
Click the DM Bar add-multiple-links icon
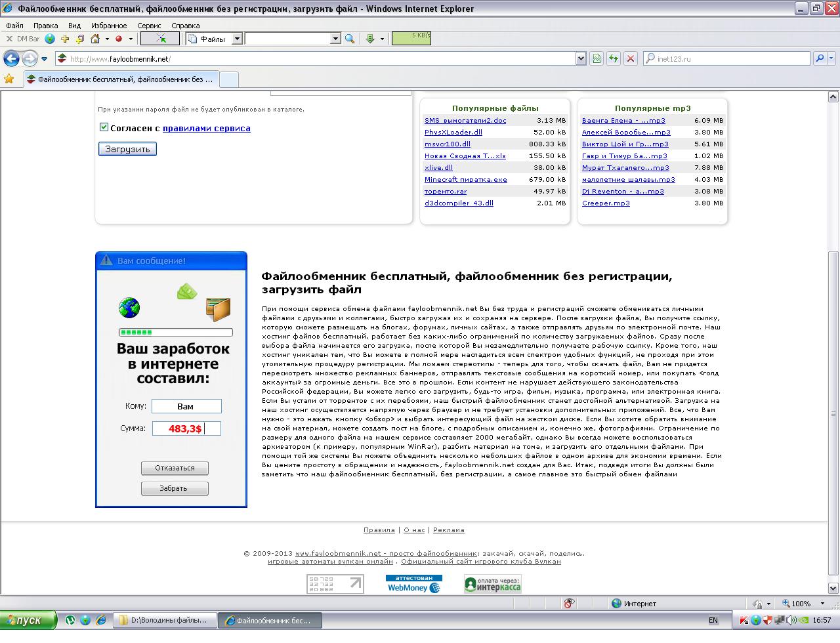(80, 39)
